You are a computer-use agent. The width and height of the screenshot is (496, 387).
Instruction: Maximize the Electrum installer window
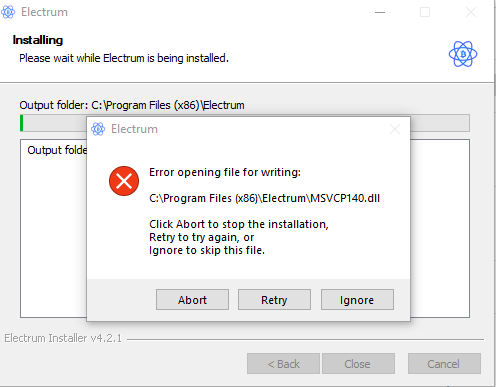click(425, 12)
